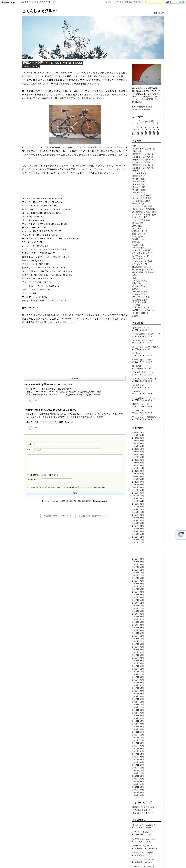Click the search magnifier icon in header
Viewport: 186px width, 868px height.
(183, 2)
